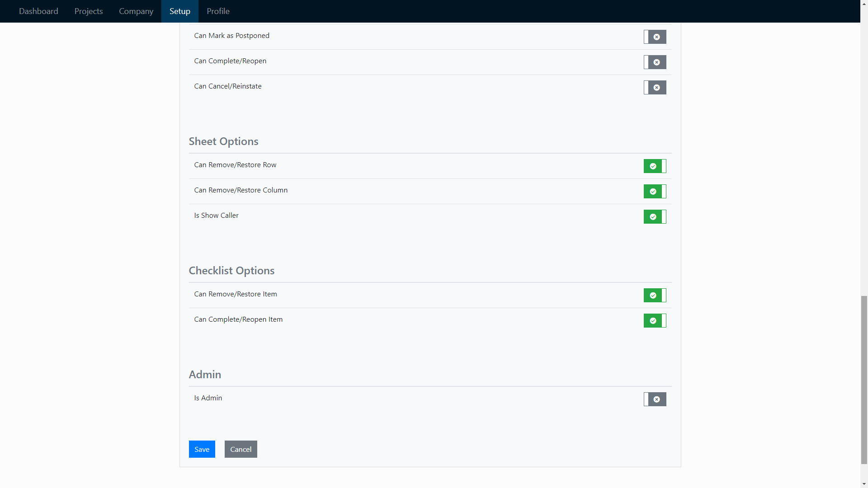Turn off Can Remove/Restore Row

(x=655, y=166)
